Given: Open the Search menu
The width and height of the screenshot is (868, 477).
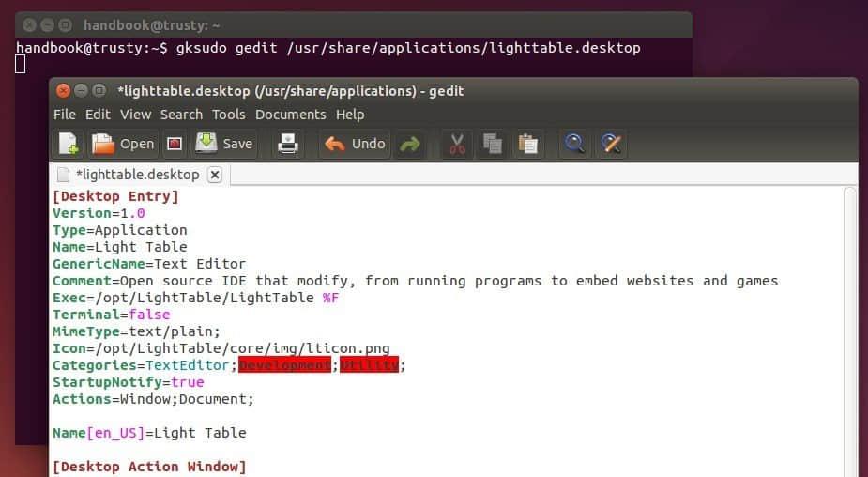Looking at the screenshot, I should (x=181, y=115).
